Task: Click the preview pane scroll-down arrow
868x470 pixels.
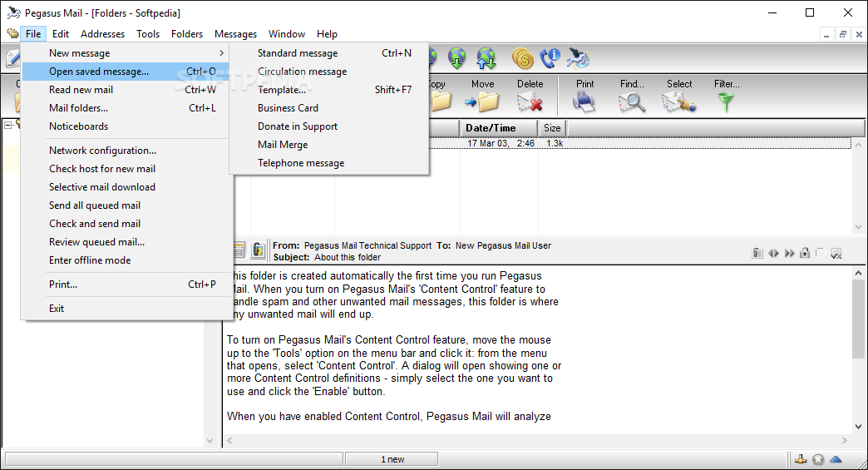Action: click(858, 427)
